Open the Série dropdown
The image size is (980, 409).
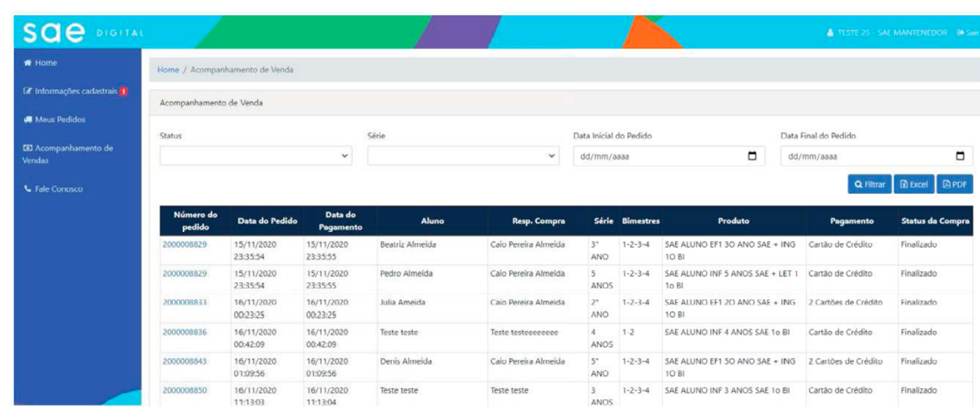click(463, 156)
